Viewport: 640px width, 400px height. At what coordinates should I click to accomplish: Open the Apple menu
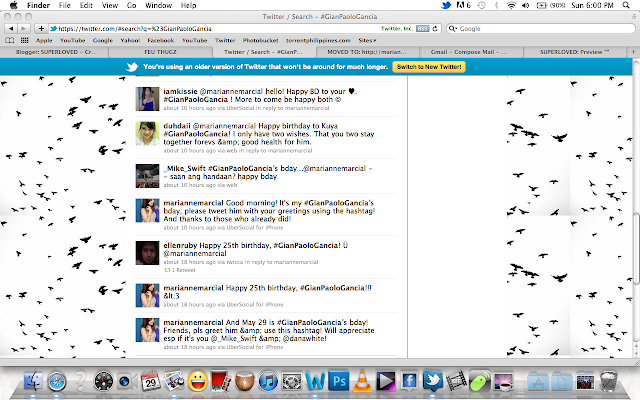pyautogui.click(x=13, y=5)
